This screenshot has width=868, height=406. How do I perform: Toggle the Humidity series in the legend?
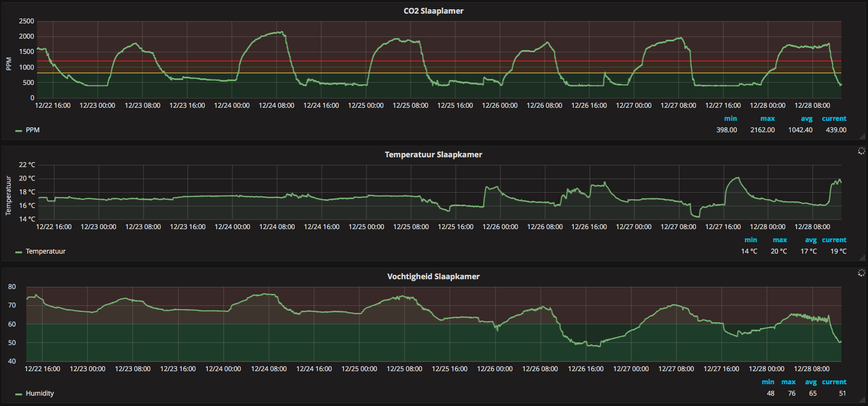[x=40, y=393]
